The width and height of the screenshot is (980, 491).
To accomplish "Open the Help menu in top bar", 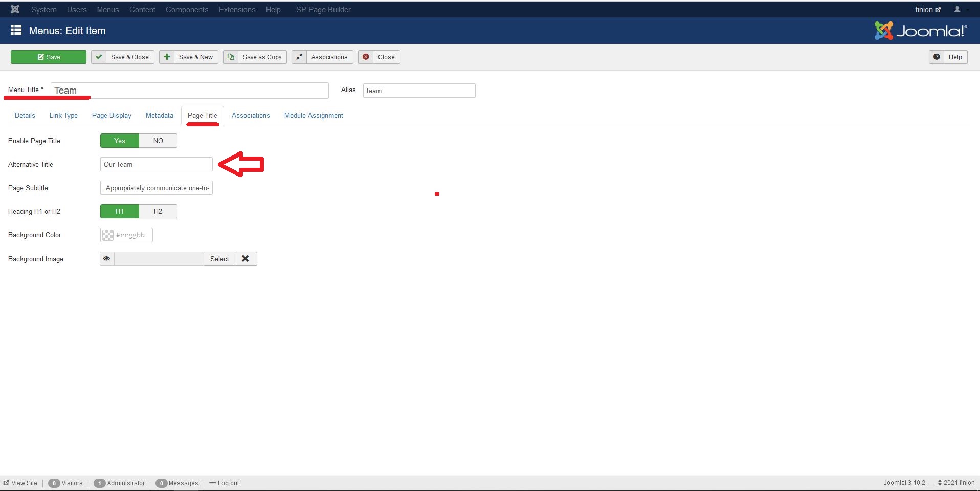I will (273, 10).
